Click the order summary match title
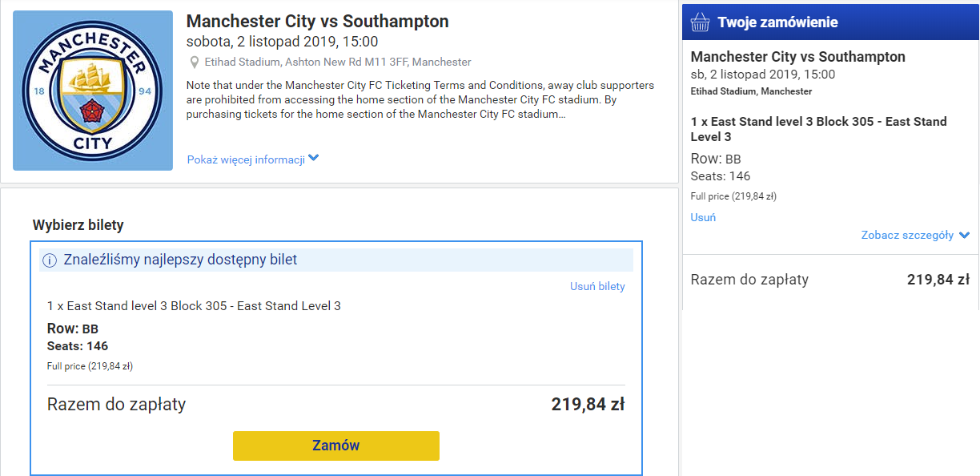The image size is (980, 476). 797,57
